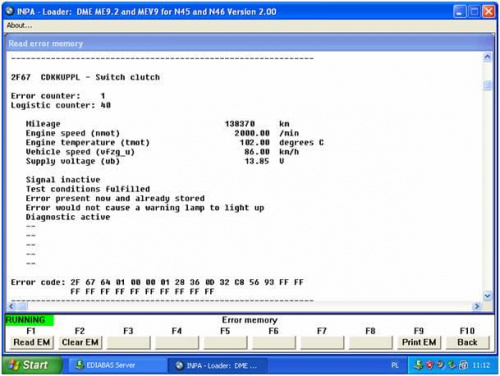This screenshot has height=376, width=500.
Task: Click vertical scrollbar down arrow
Action: tap(487, 296)
